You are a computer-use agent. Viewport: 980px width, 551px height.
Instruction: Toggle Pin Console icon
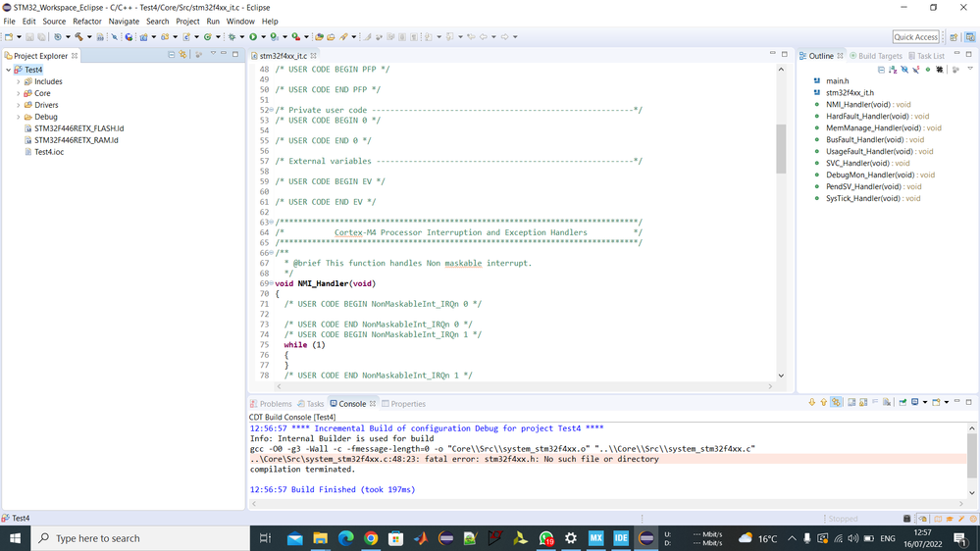coord(903,402)
